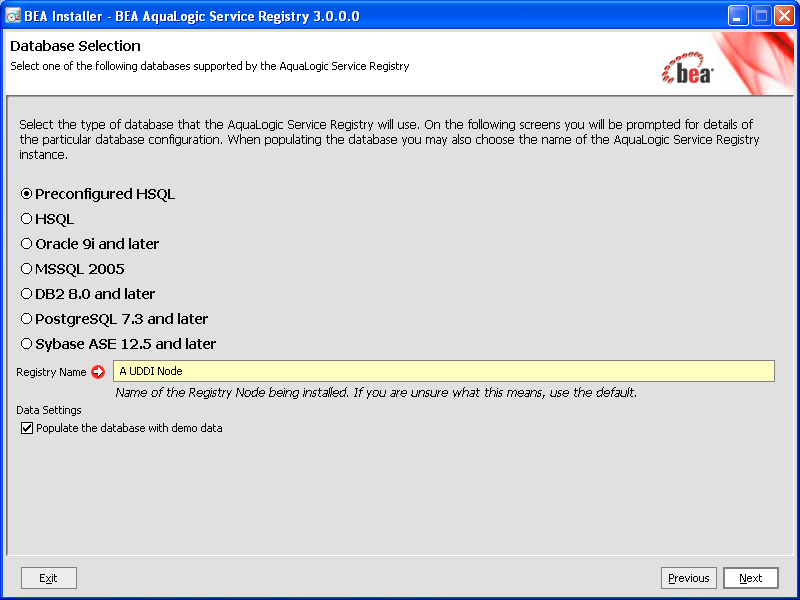This screenshot has width=800, height=600.
Task: Go back with the Previous button
Action: click(x=689, y=578)
